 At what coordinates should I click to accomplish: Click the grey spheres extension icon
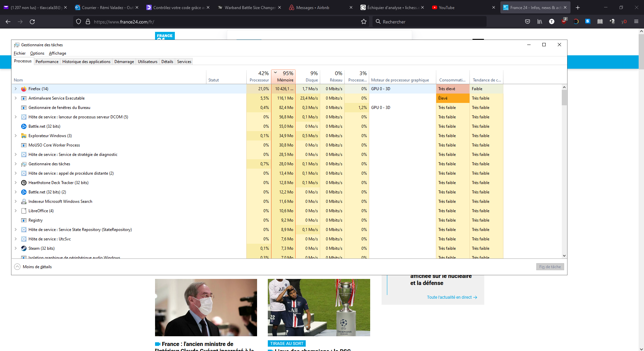[612, 22]
